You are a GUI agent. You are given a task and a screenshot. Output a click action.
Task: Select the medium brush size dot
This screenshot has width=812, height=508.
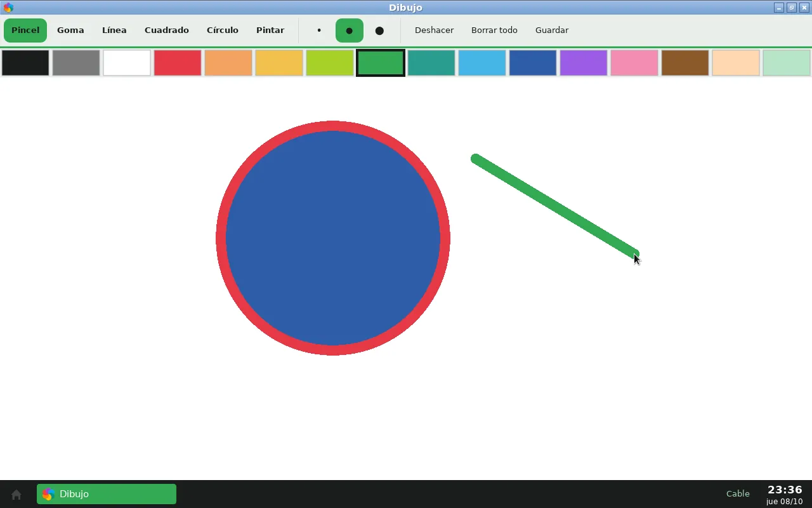[350, 30]
